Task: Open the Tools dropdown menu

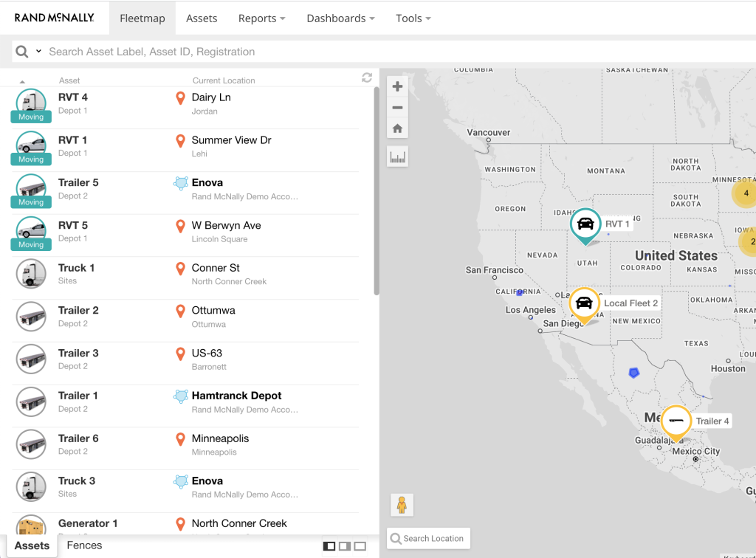Action: click(413, 18)
